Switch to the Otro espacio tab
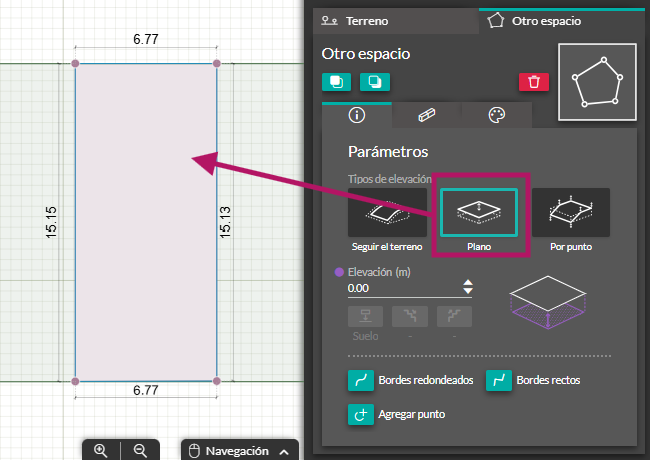The width and height of the screenshot is (650, 460). coord(562,21)
